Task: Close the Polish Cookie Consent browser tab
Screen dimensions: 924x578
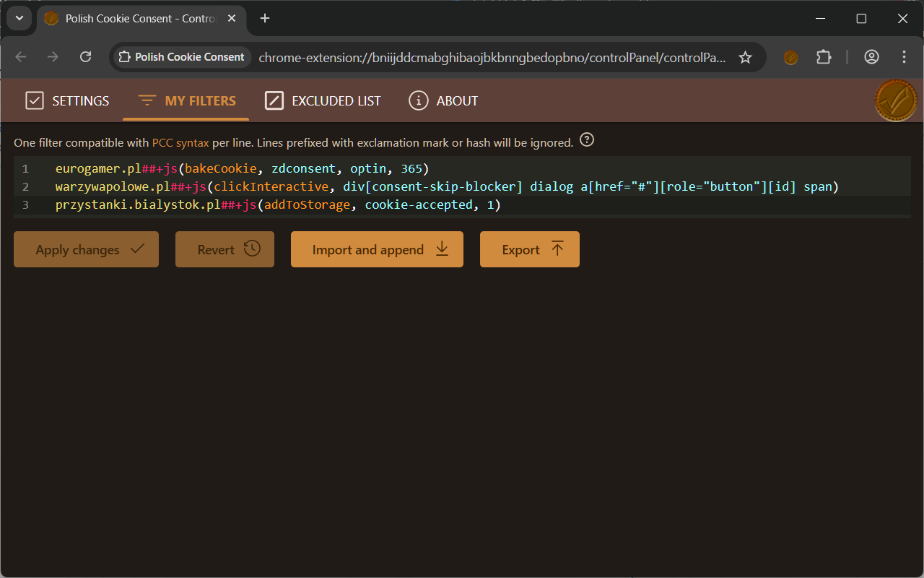Action: pyautogui.click(x=232, y=18)
